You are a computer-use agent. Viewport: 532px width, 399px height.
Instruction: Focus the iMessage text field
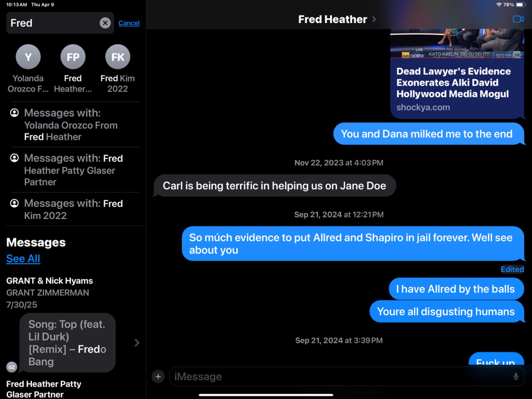tap(342, 376)
